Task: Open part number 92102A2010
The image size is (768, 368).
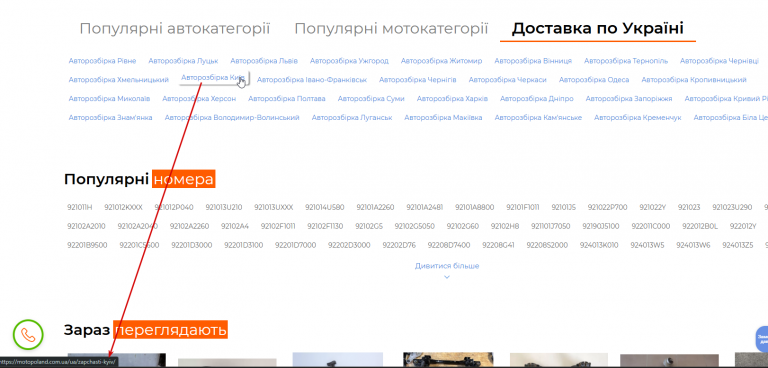Action: coord(86,226)
